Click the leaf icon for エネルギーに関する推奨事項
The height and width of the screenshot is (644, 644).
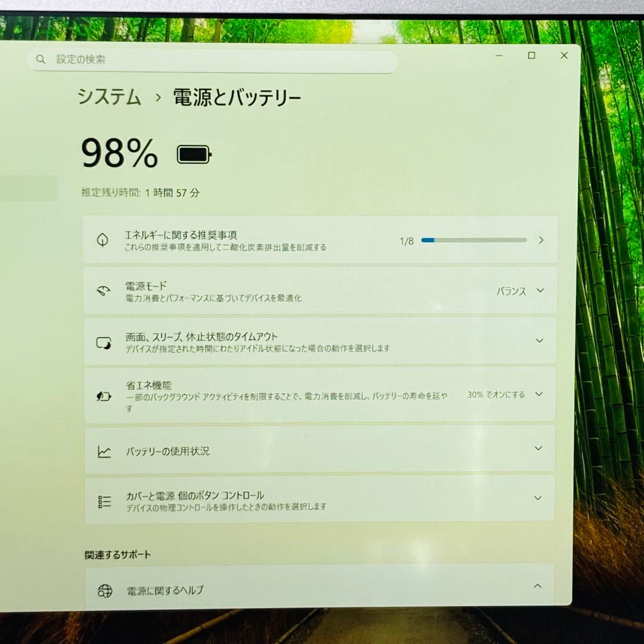tap(104, 240)
